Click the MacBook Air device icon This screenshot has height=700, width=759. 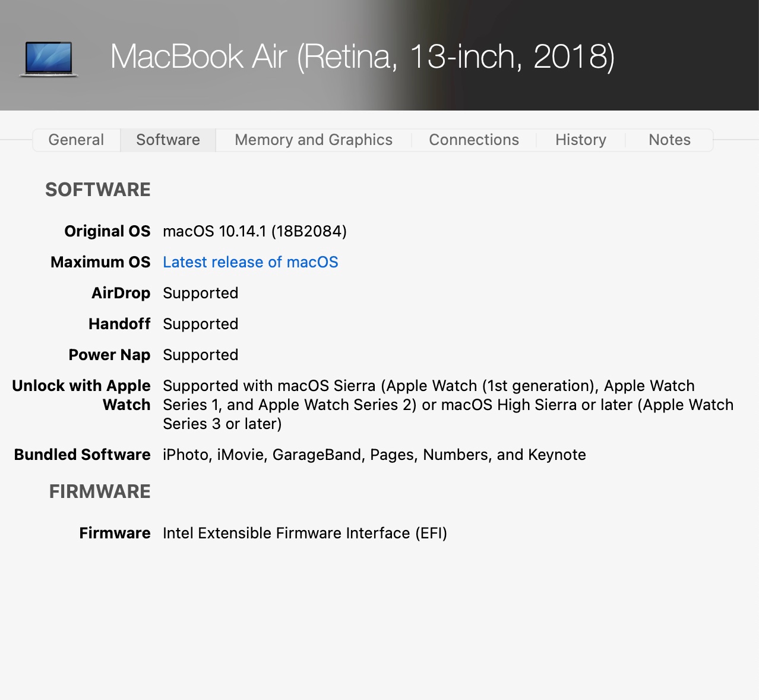pos(49,58)
